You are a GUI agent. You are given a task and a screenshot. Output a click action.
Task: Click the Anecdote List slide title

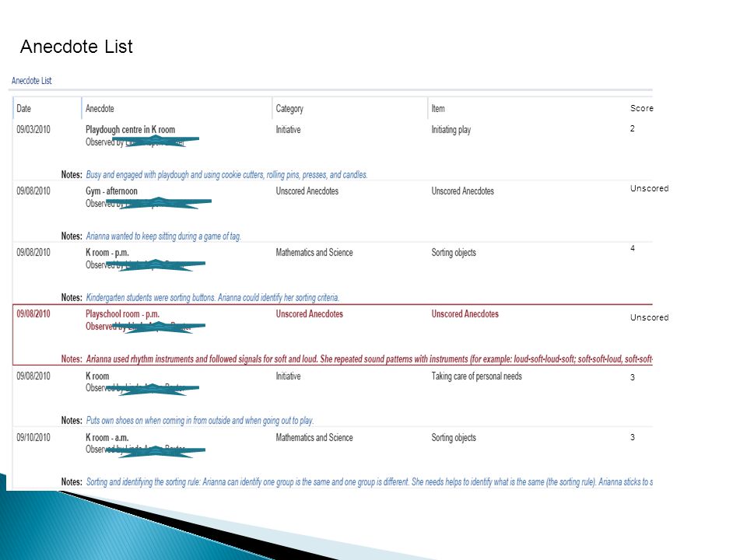[76, 47]
